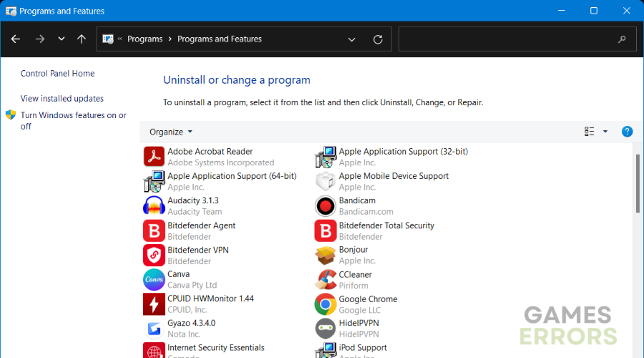
Task: Click the Adobe Acrobat Reader icon
Action: (x=154, y=157)
